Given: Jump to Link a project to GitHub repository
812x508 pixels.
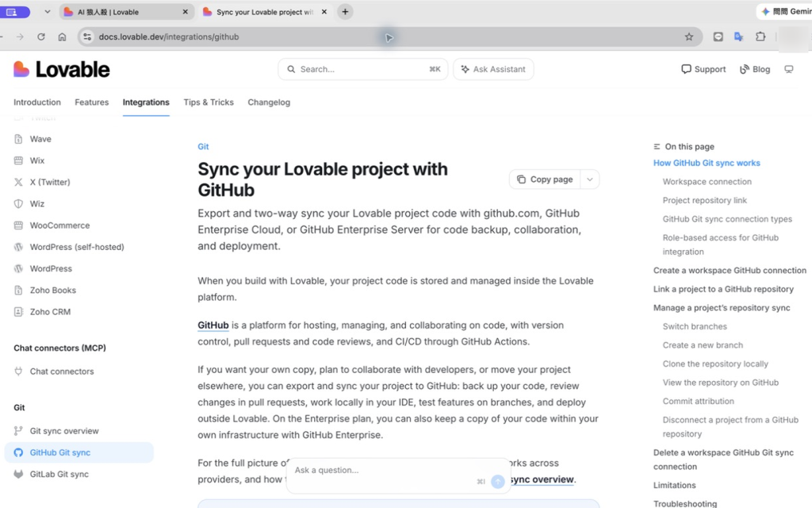Looking at the screenshot, I should point(723,289).
